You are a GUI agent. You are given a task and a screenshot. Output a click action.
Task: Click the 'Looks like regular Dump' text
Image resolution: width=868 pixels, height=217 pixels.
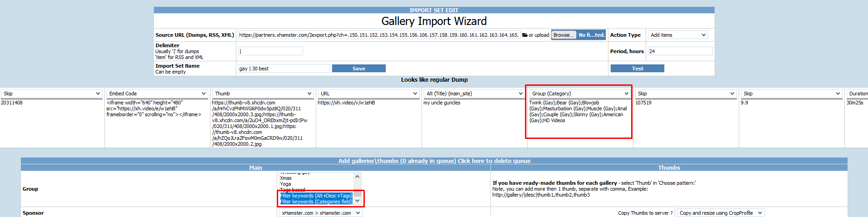click(434, 79)
